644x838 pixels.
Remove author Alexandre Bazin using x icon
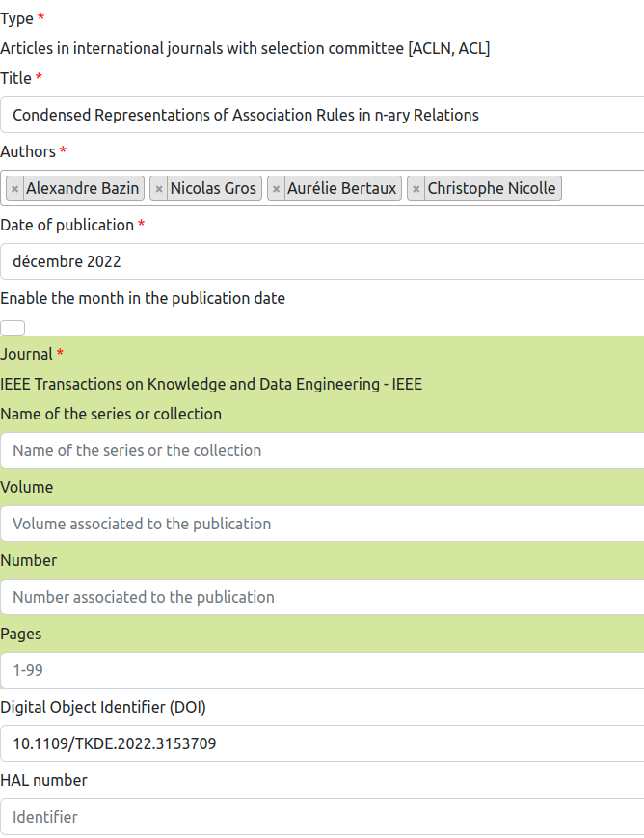(x=14, y=189)
